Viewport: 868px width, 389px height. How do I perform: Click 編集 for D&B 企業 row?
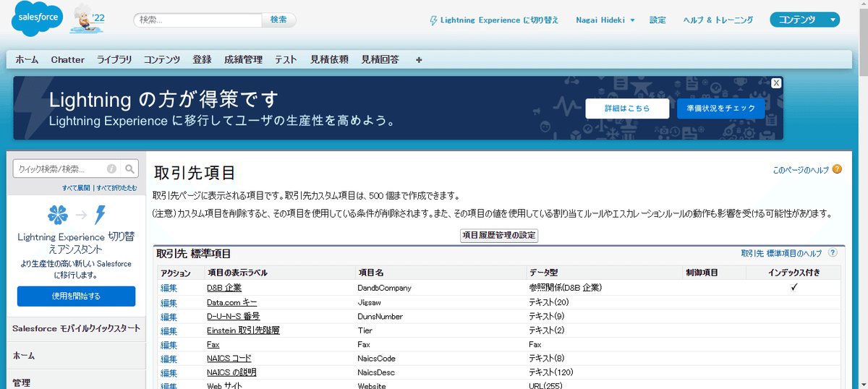tap(169, 288)
